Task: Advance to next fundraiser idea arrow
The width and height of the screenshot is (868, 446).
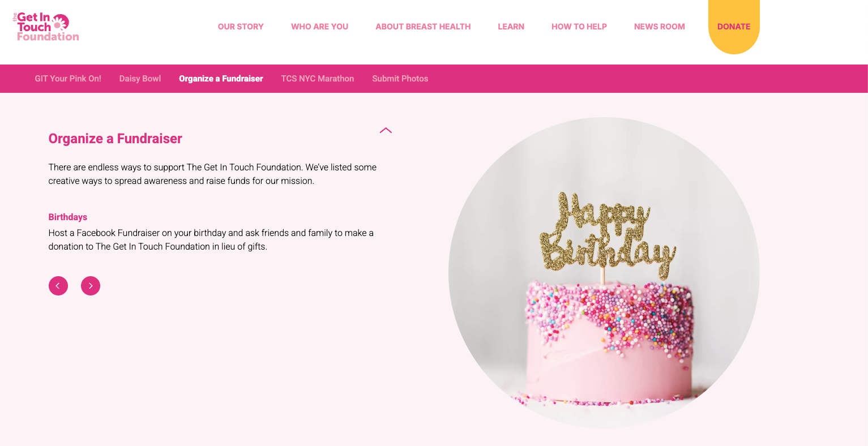Action: [x=91, y=286]
